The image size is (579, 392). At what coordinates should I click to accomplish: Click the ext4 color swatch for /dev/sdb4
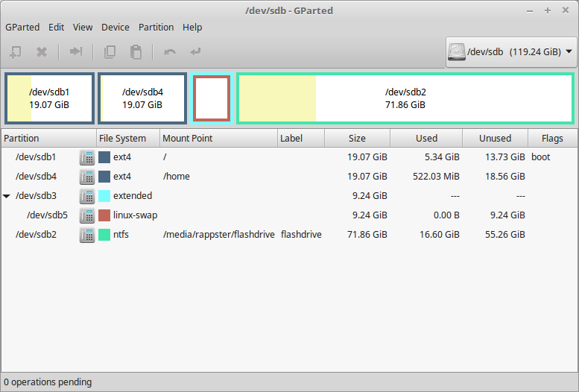pos(104,177)
